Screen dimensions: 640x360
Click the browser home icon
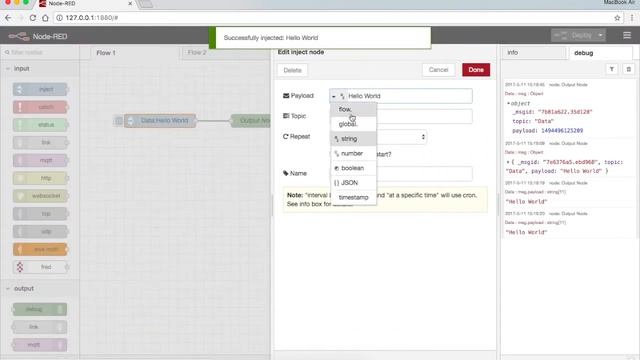pos(45,18)
